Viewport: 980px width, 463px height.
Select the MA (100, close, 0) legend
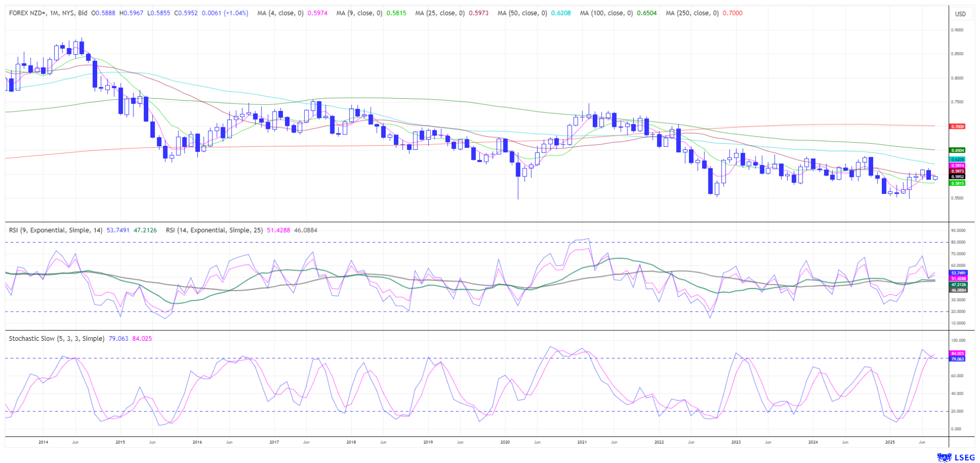(606, 13)
